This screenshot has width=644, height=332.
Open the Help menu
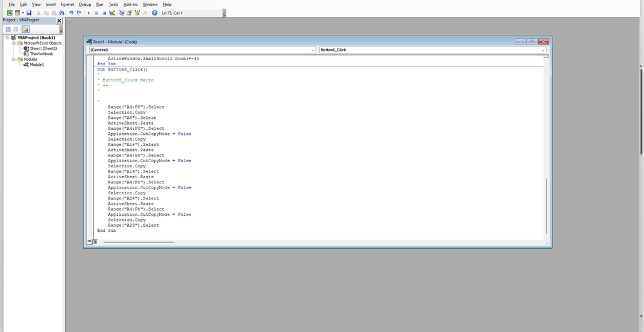tap(166, 5)
